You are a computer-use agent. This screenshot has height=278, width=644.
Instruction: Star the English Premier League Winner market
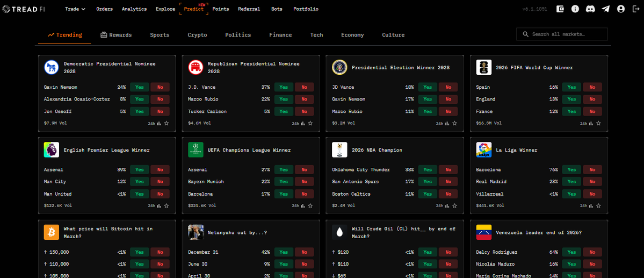coord(167,205)
